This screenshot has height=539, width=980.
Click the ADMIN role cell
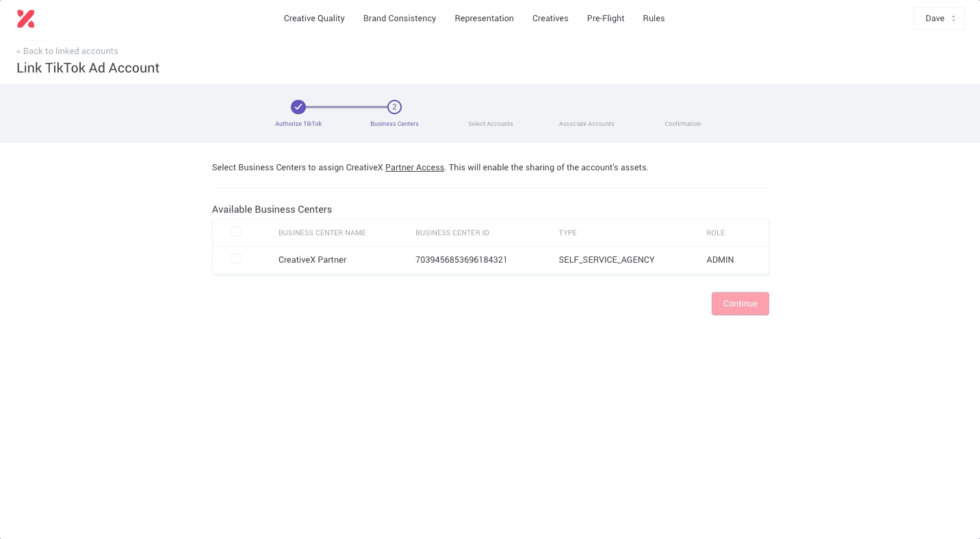point(720,260)
